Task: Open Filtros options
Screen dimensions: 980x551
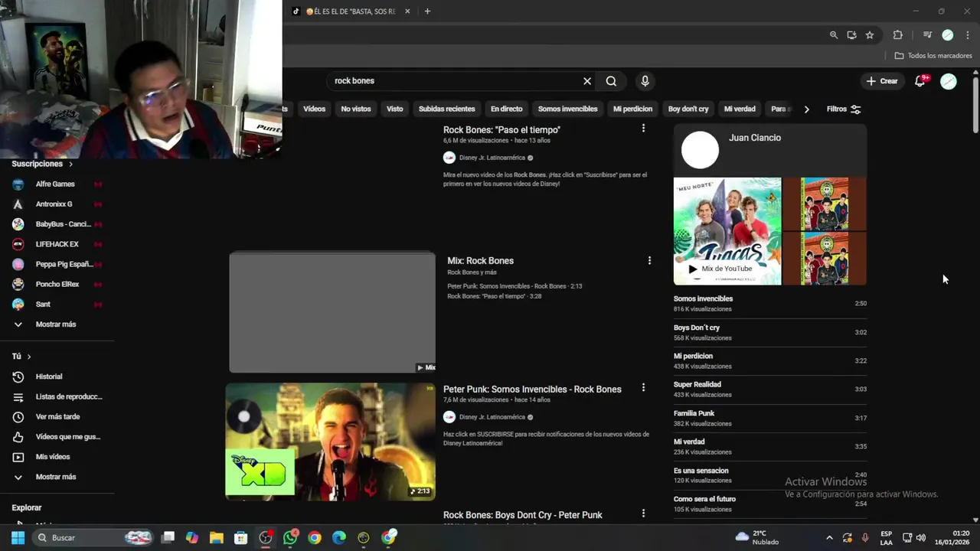Action: tap(844, 109)
